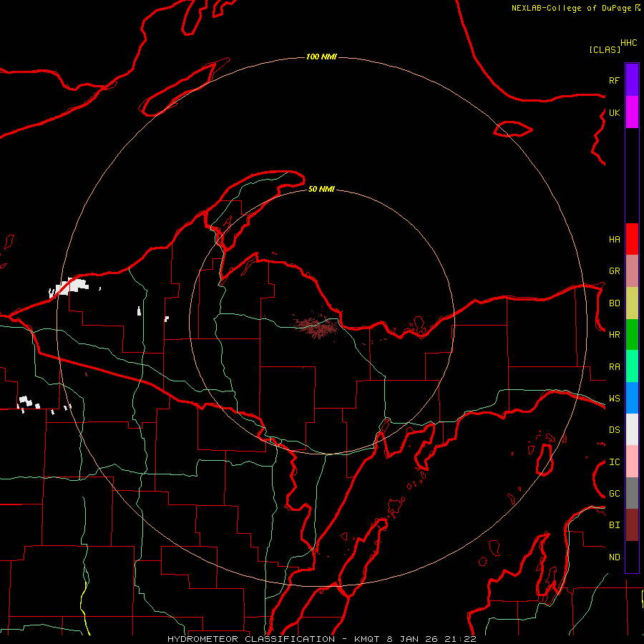Click the UK magenta legend swatch

point(632,112)
